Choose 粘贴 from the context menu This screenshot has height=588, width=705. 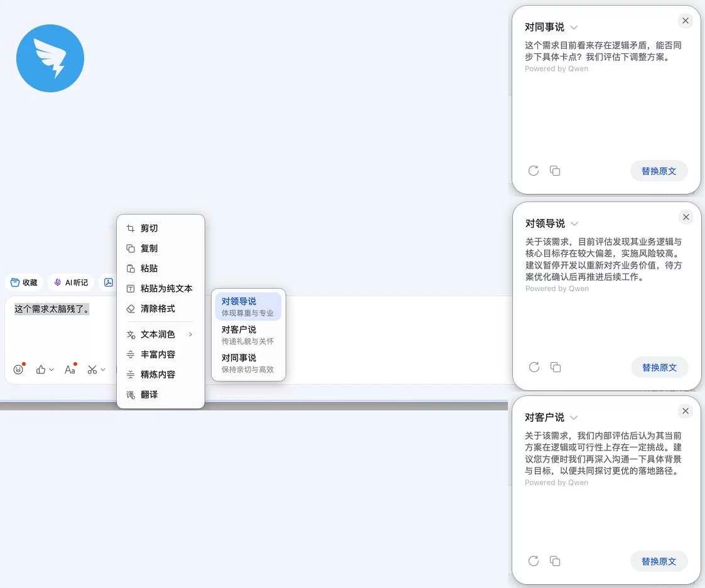click(x=161, y=269)
